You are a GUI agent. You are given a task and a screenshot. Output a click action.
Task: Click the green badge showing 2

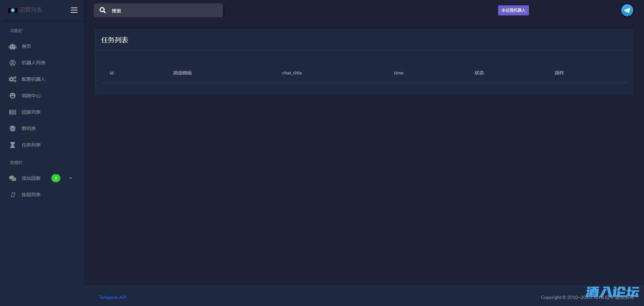point(56,178)
